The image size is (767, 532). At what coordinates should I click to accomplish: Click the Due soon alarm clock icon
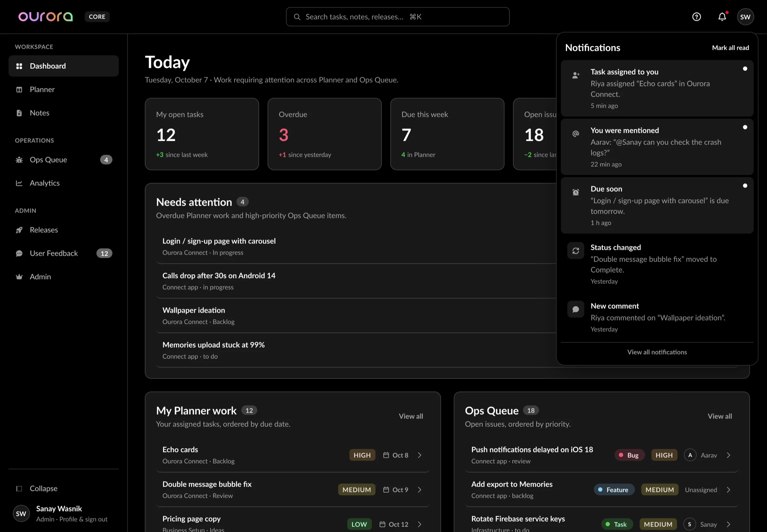[x=576, y=192]
